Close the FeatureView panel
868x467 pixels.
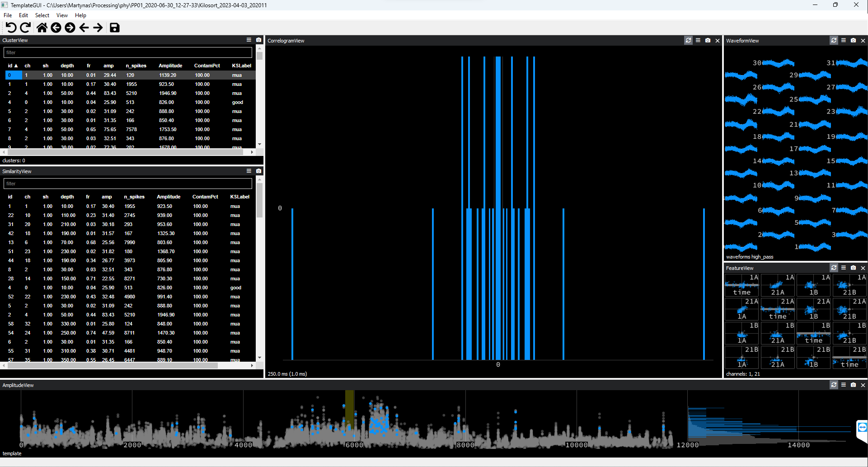coord(863,268)
